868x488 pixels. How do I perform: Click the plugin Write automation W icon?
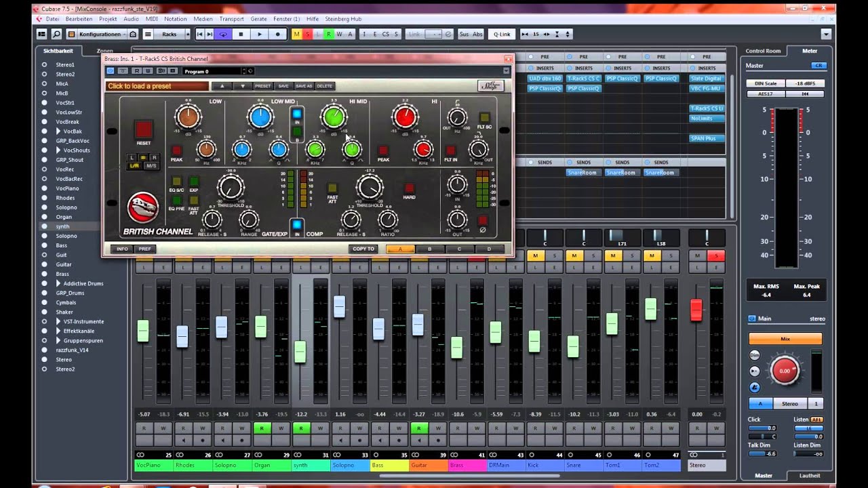(x=148, y=70)
